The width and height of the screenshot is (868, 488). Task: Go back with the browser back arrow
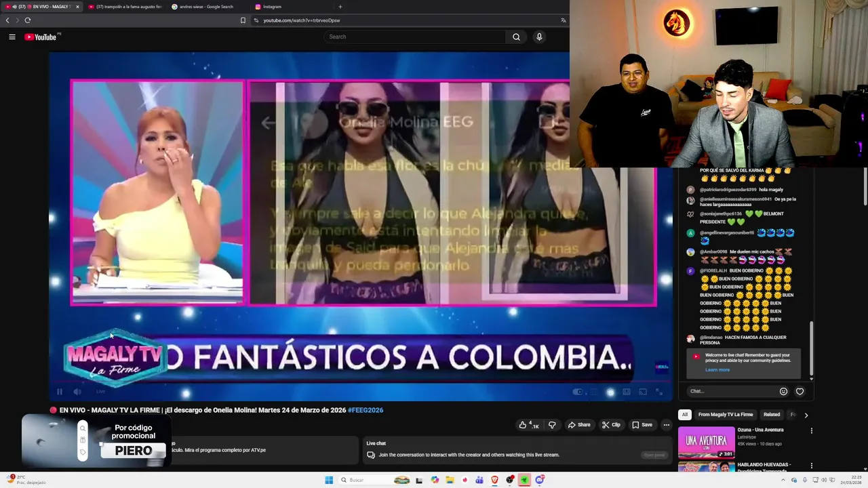click(x=7, y=20)
